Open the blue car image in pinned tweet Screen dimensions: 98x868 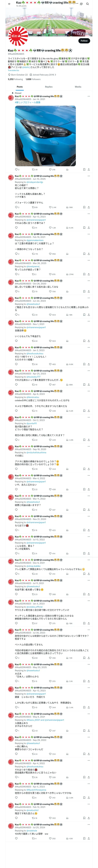45,136
